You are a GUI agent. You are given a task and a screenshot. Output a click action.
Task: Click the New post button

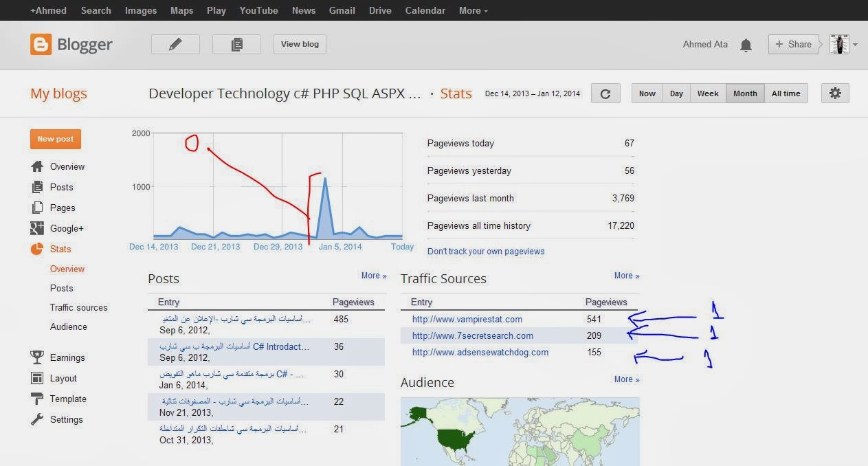coord(56,139)
